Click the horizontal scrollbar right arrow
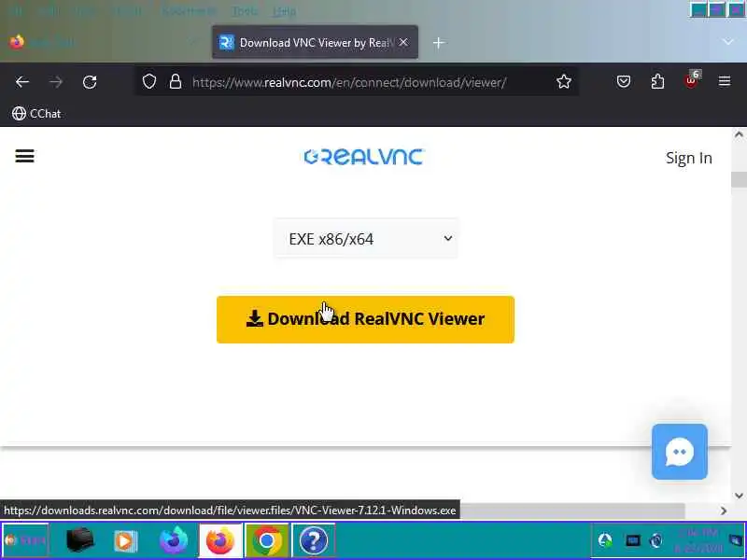This screenshot has width=747, height=560. [724, 511]
